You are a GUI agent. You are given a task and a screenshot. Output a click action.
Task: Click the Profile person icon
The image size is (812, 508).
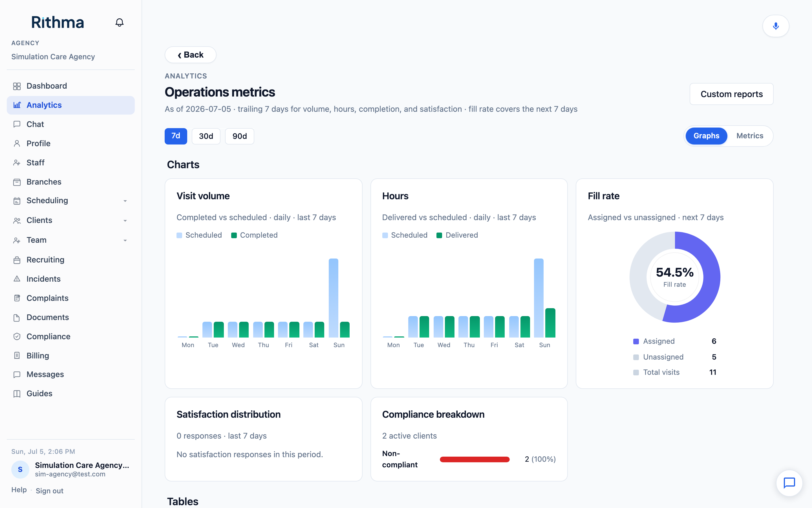tap(17, 143)
